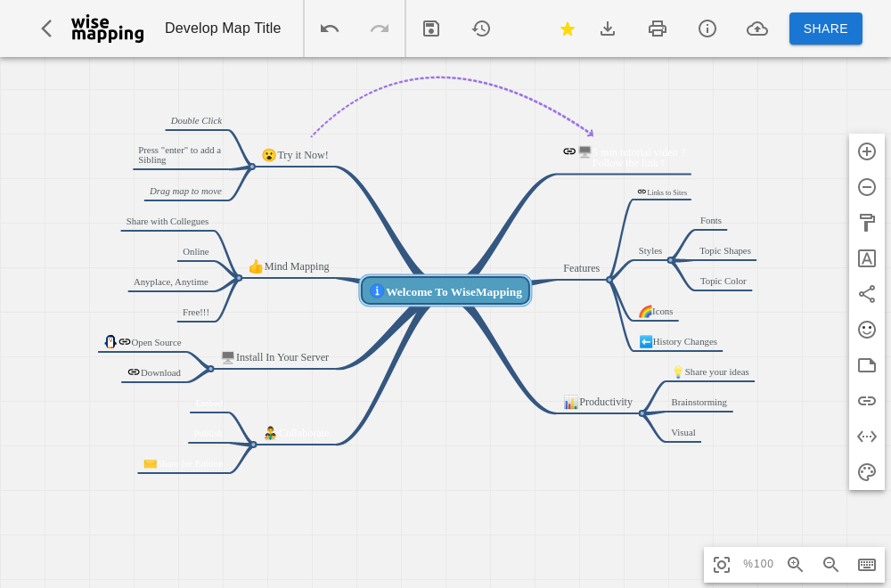The height and width of the screenshot is (588, 891).
Task: Select the 'Anyplace, Anytime' subtopic
Action: 171,282
